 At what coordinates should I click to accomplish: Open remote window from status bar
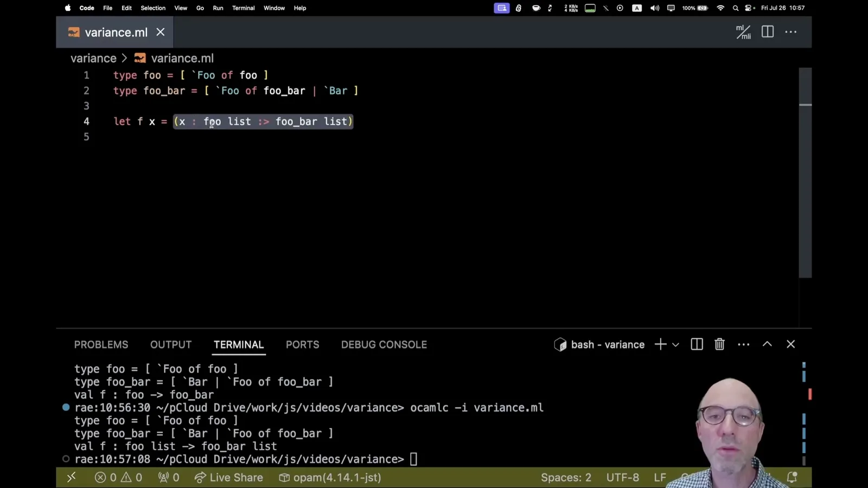pos(71,477)
